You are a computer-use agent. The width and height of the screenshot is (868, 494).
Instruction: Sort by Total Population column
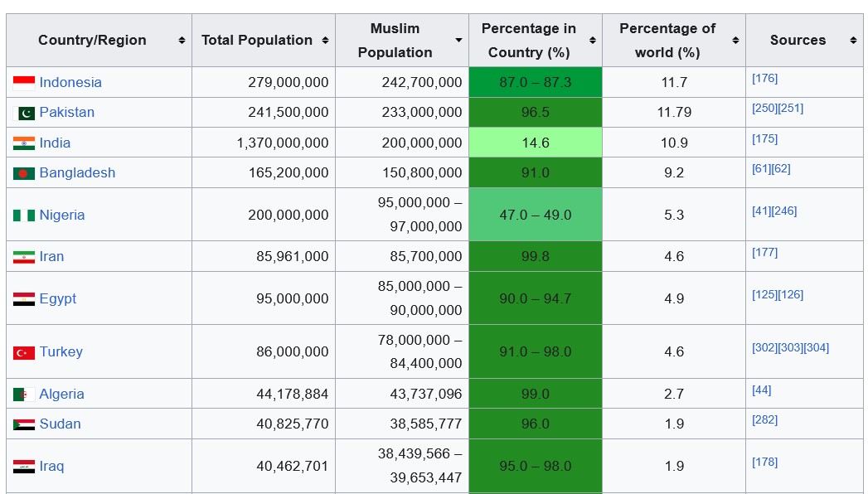coord(325,41)
